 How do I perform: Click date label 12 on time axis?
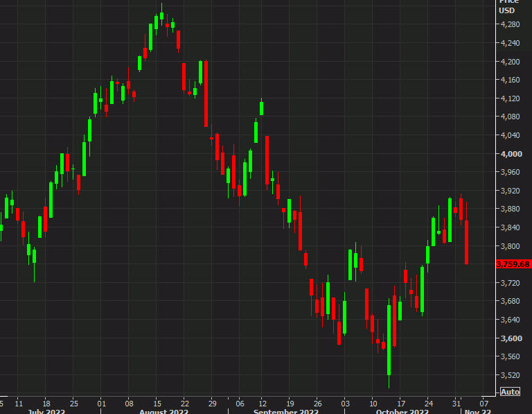pos(263,404)
